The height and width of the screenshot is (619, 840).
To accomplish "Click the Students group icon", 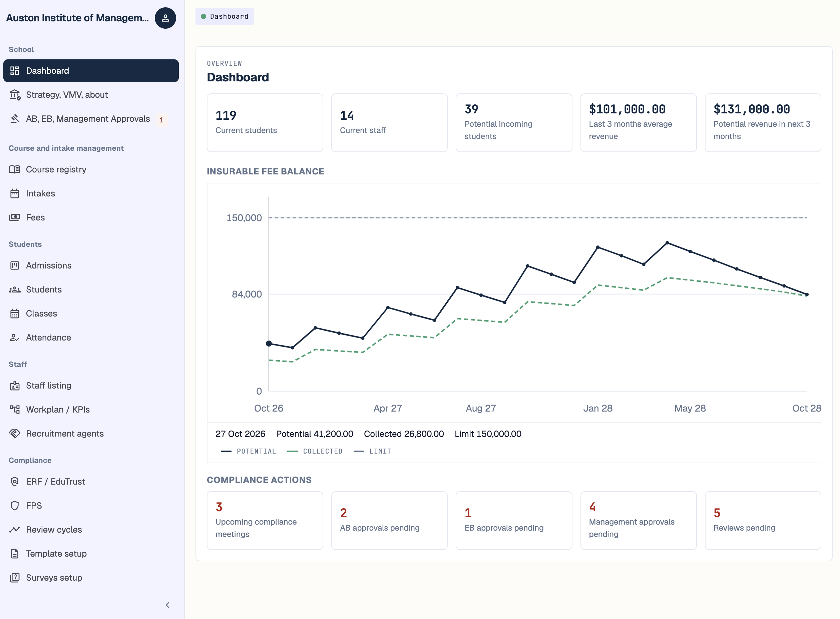I will pos(15,289).
